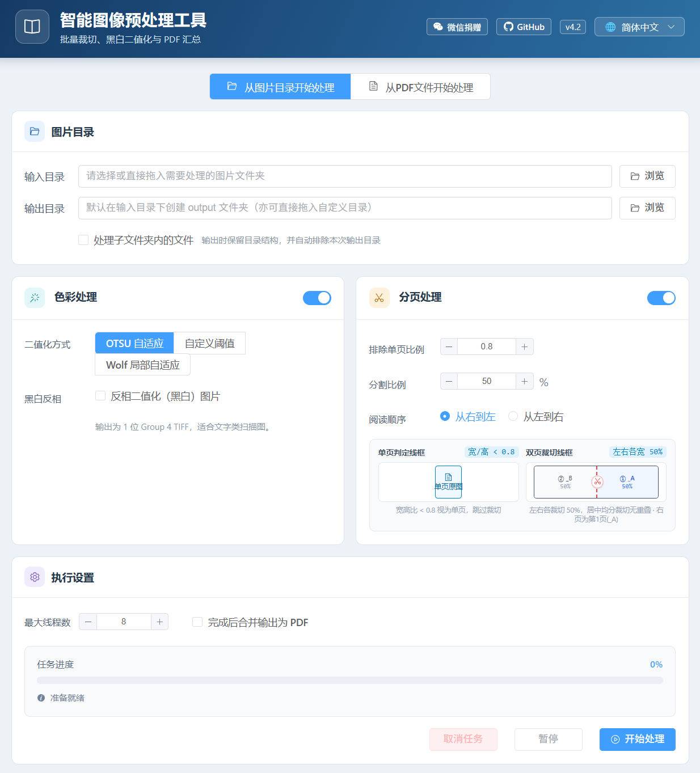Viewport: 700px width, 773px height.
Task: Click the 输入目录 path field
Action: pyautogui.click(x=345, y=176)
